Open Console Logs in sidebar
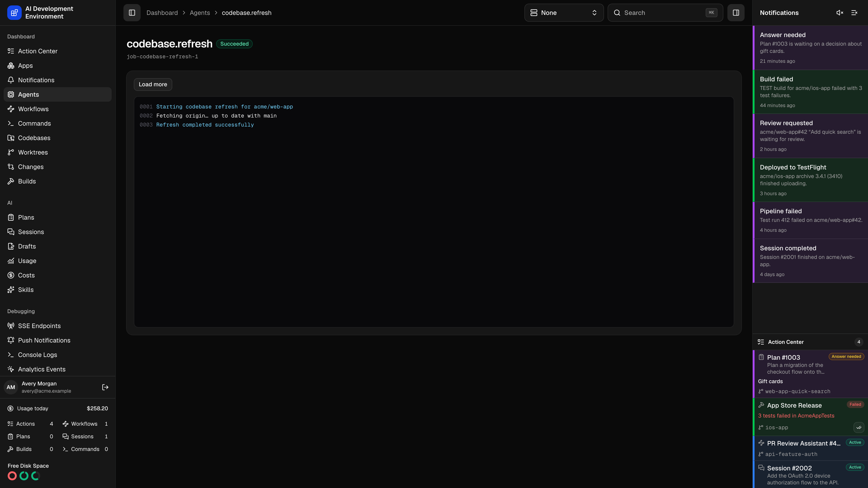This screenshot has width=868, height=488. pos(58,355)
